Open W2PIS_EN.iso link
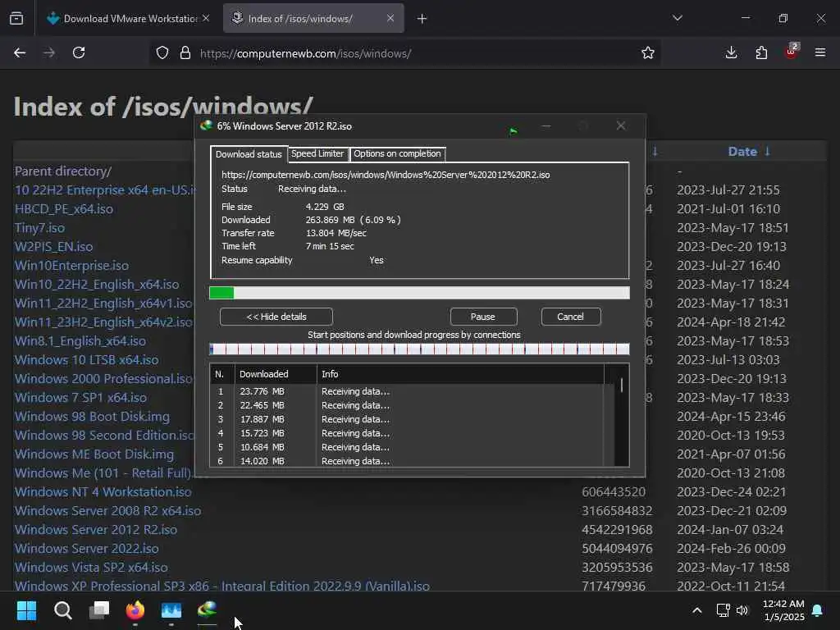 tap(53, 247)
